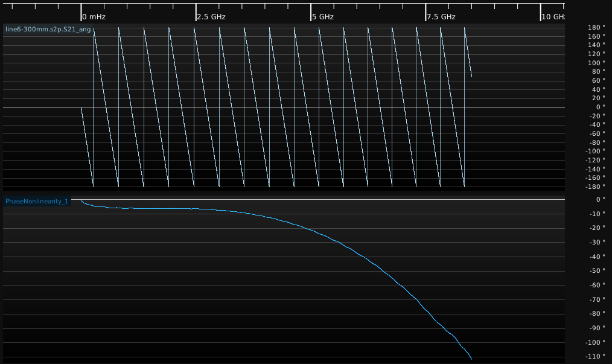Click the 160 ° Y-axis label
This screenshot has height=364, width=612.
[596, 36]
